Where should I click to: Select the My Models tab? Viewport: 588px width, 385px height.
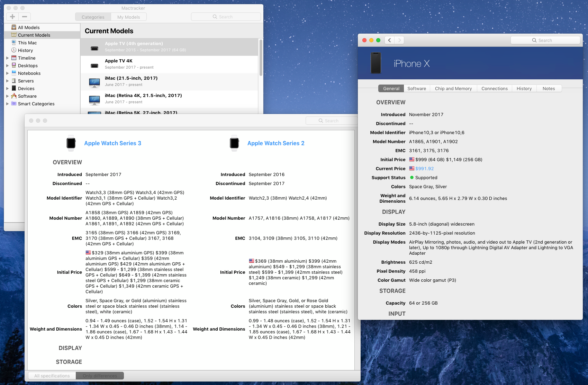[129, 17]
